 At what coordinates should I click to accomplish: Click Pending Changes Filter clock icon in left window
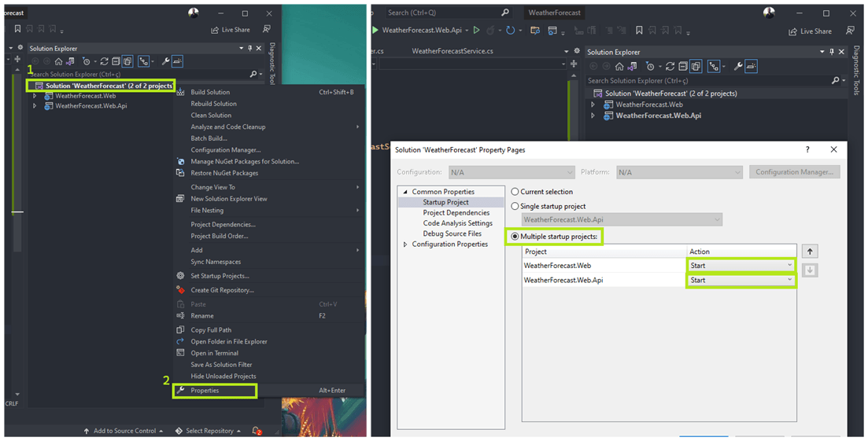[87, 61]
